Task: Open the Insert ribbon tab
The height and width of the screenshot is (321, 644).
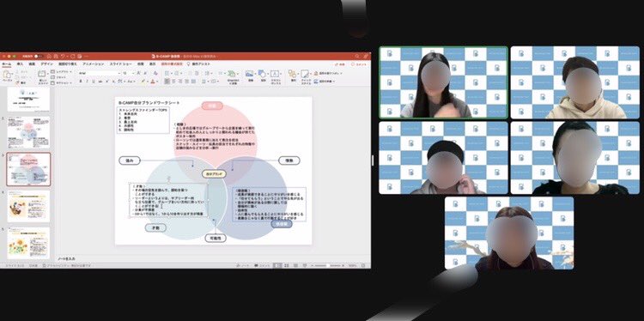Action: [20, 64]
